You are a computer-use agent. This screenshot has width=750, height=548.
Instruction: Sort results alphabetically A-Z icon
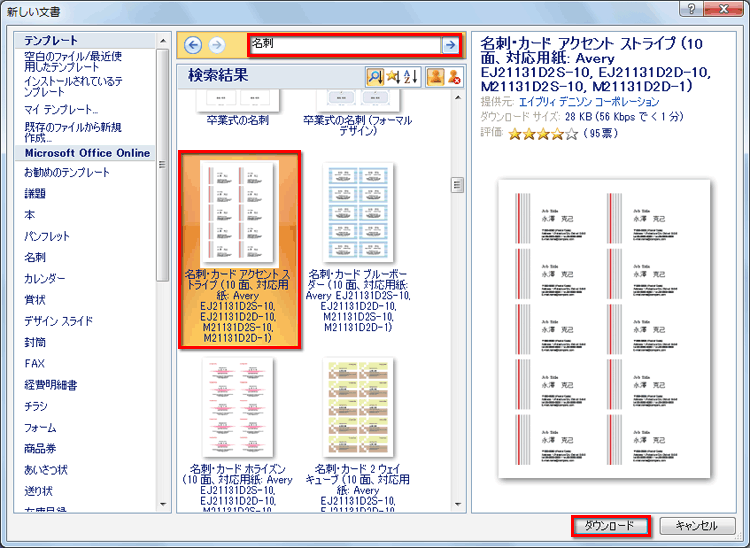pyautogui.click(x=410, y=77)
